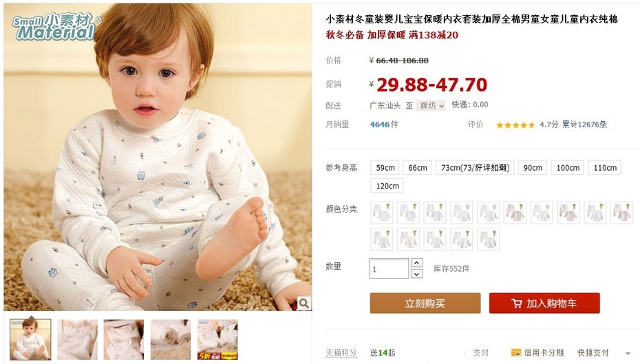The image size is (640, 364).
Task: Click the shopping cart icon in 加入购物车
Action: pos(516,303)
